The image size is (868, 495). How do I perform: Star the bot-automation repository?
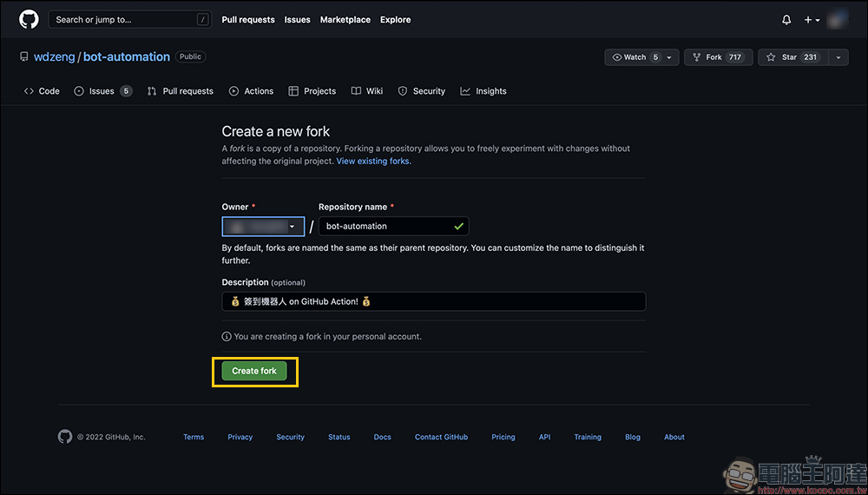(x=788, y=57)
